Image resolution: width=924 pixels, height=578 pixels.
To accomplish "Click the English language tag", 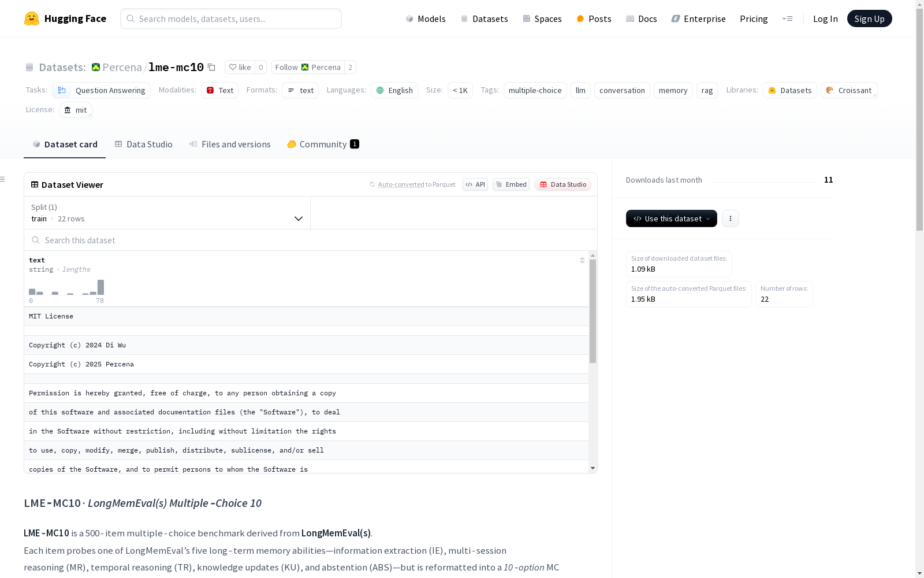I will pyautogui.click(x=394, y=90).
